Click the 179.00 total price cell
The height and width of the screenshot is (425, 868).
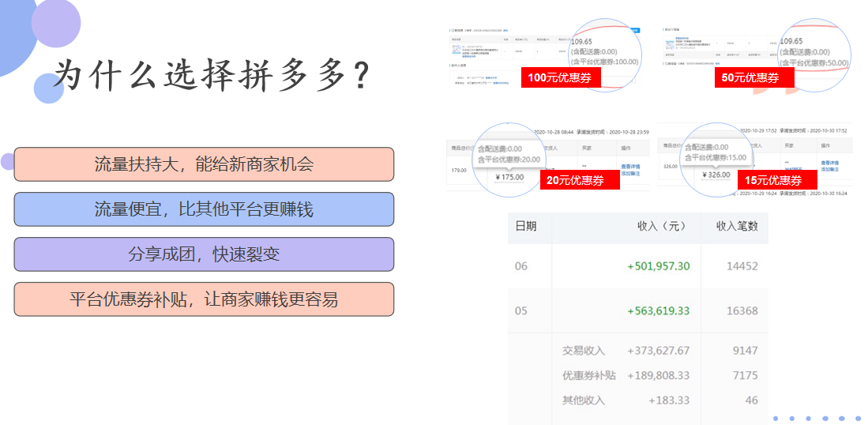pyautogui.click(x=459, y=170)
